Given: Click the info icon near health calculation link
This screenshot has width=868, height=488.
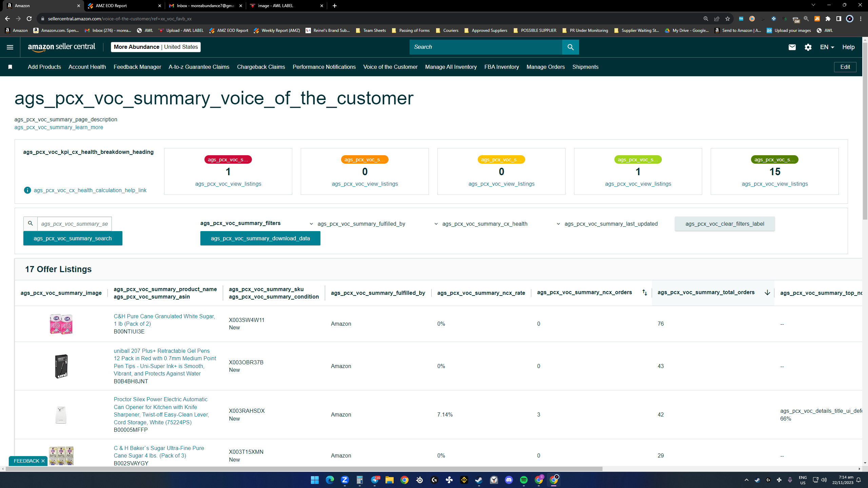Looking at the screenshot, I should (27, 190).
